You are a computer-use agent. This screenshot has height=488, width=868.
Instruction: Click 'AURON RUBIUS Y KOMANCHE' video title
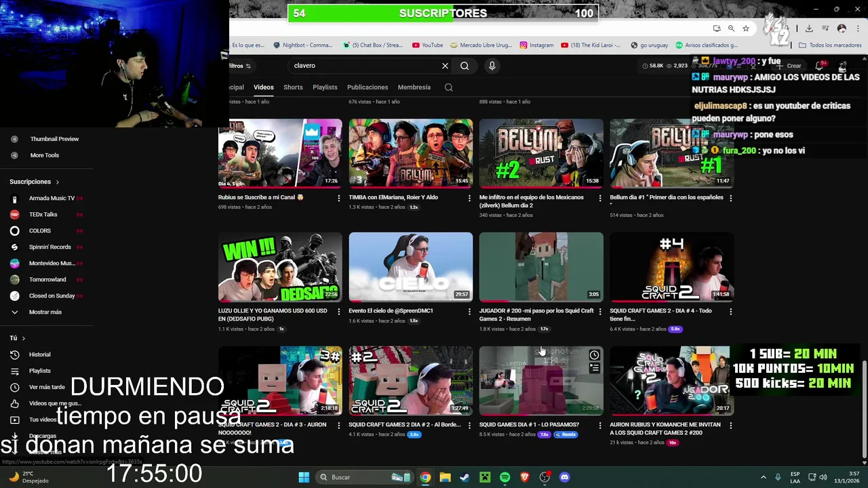665,428
